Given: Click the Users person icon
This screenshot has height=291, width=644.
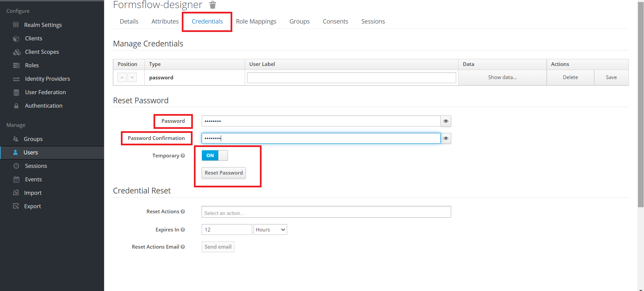Looking at the screenshot, I should click(15, 152).
